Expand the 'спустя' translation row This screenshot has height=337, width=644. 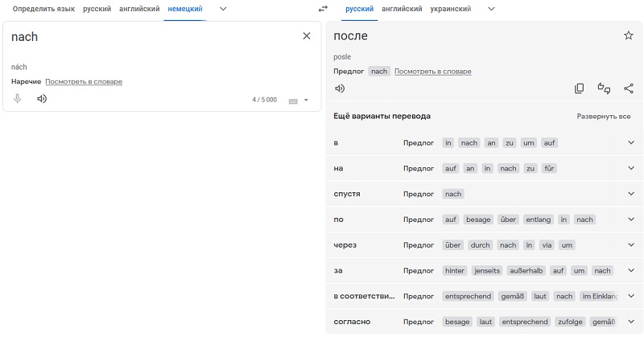(631, 194)
